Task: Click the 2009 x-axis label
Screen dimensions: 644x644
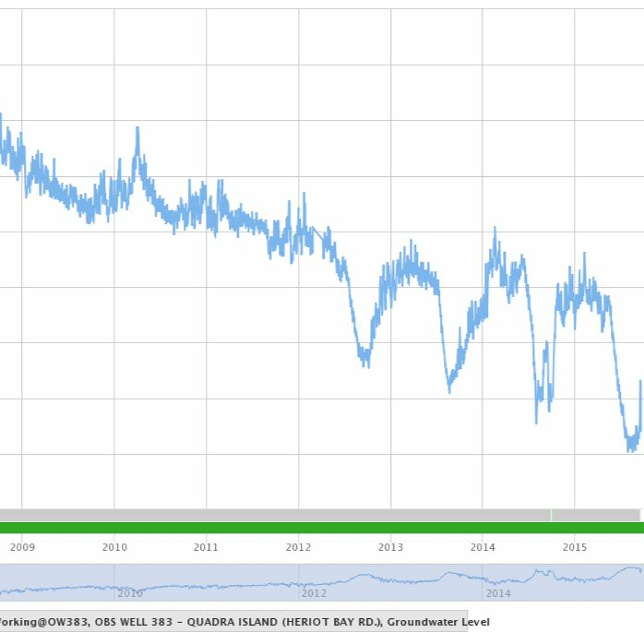Action: click(22, 547)
